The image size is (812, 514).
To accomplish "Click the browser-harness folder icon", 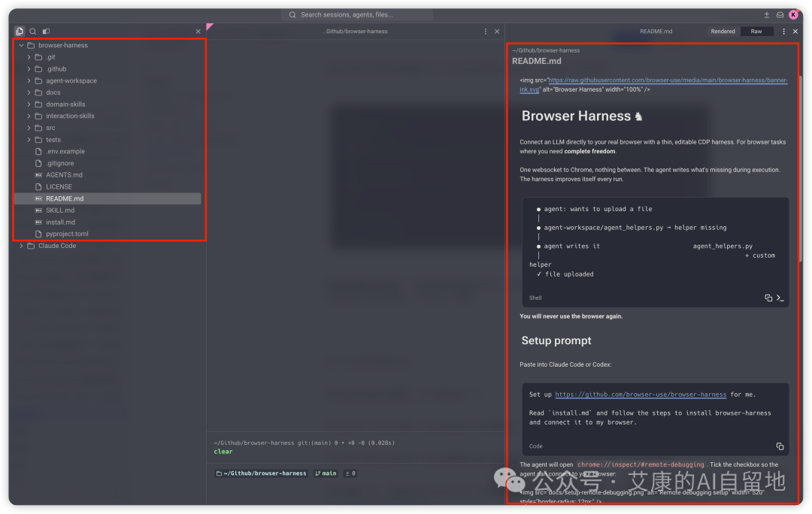I will (x=31, y=45).
